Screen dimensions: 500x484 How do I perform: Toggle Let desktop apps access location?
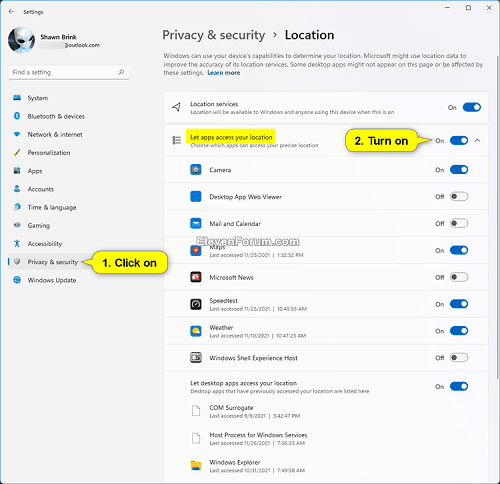tap(459, 386)
